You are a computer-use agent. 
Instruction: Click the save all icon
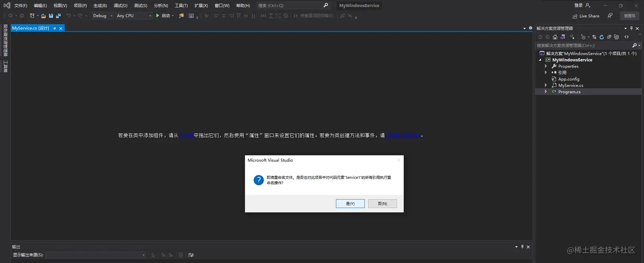coord(58,16)
